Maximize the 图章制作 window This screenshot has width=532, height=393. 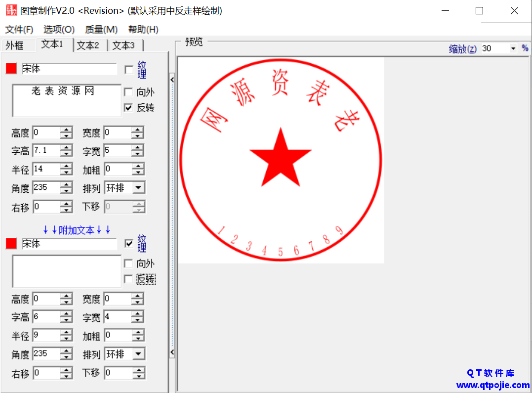pyautogui.click(x=480, y=10)
